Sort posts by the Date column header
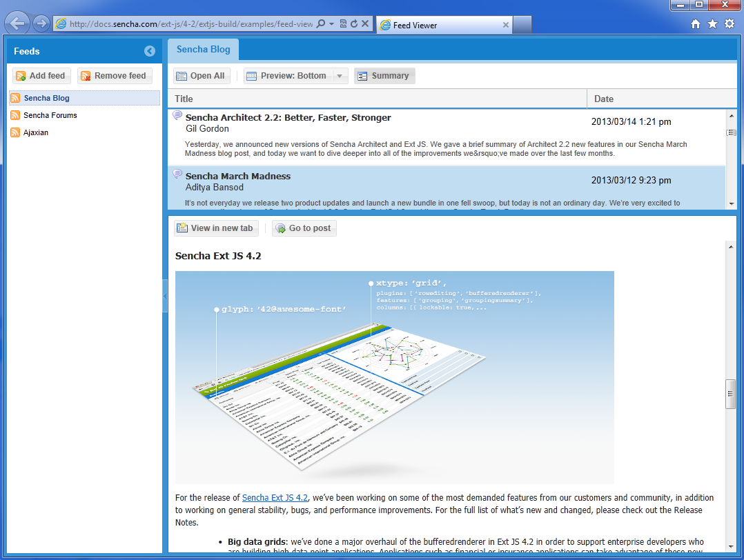 coord(661,99)
